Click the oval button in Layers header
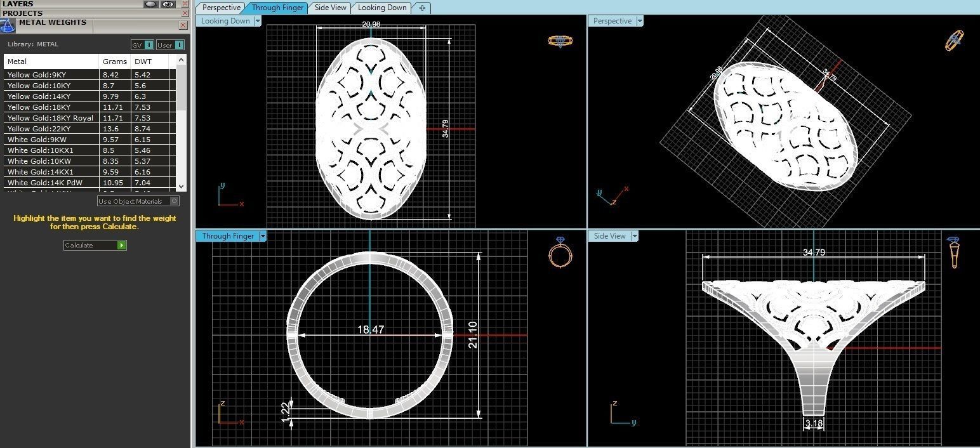 (x=151, y=4)
